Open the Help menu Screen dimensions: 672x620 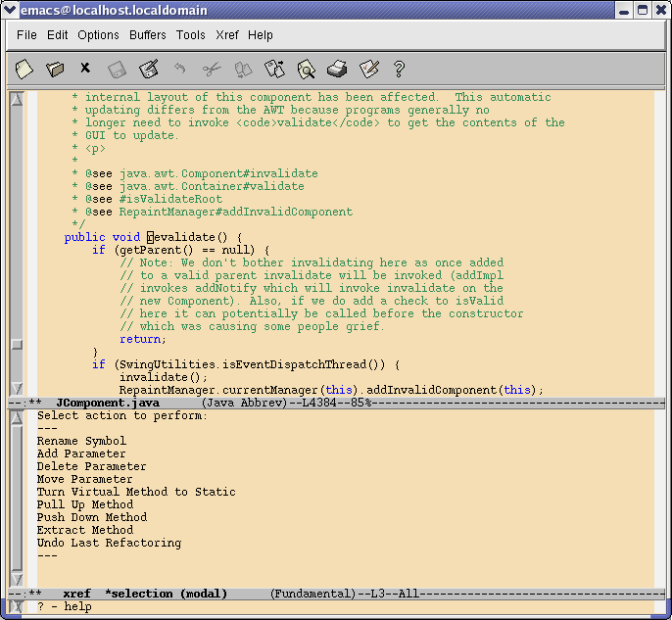pos(261,34)
